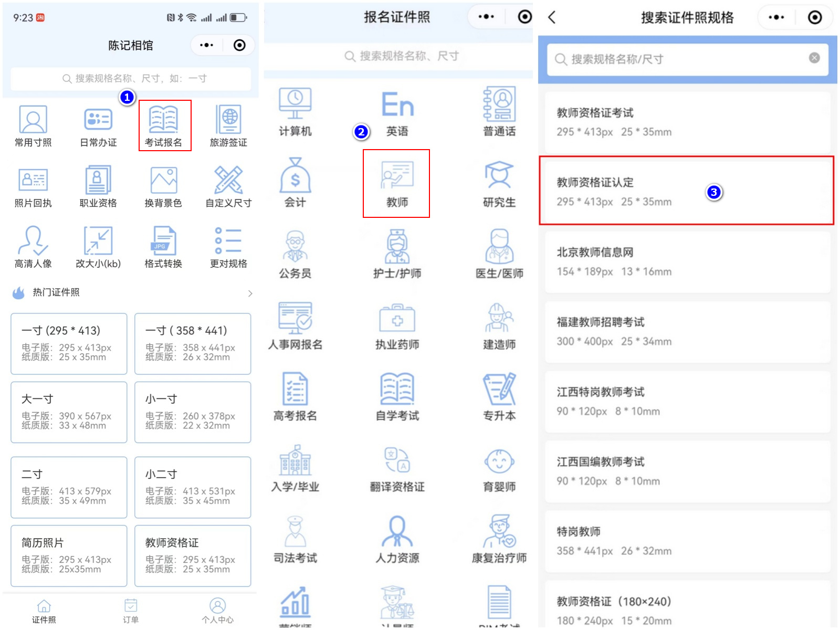This screenshot has width=840, height=630.
Task: Clear search text with X button
Action: pyautogui.click(x=814, y=58)
